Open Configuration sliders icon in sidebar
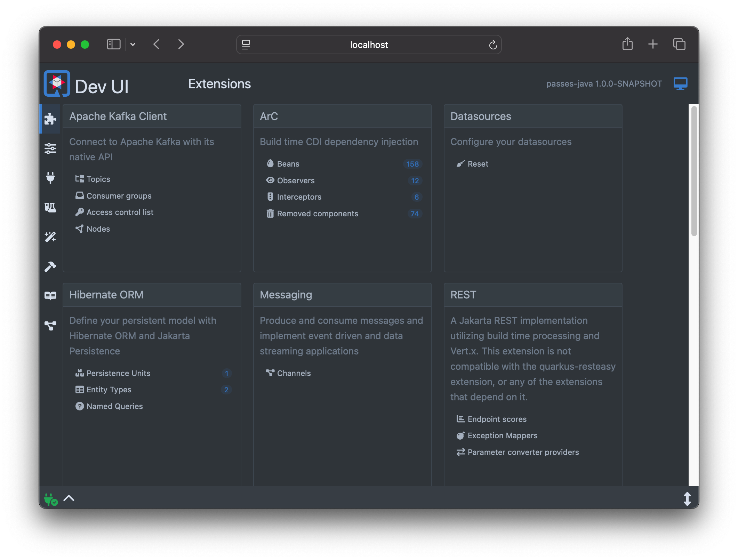 50,149
